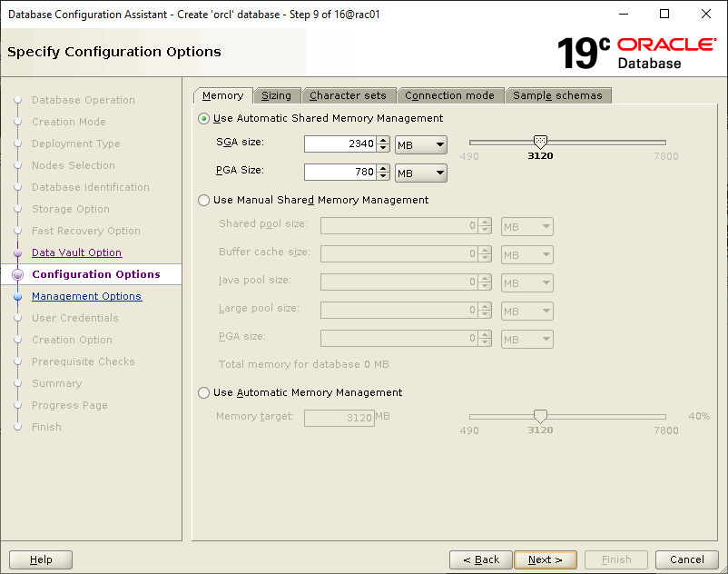
Task: Increase PGA size with up spinner arrow
Action: [x=383, y=168]
